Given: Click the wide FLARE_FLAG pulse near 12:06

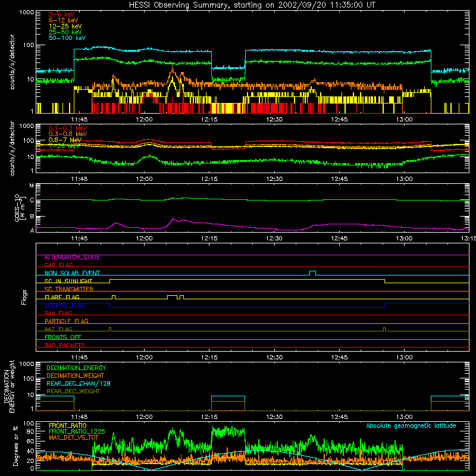Looking at the screenshot, I should pyautogui.click(x=172, y=297).
